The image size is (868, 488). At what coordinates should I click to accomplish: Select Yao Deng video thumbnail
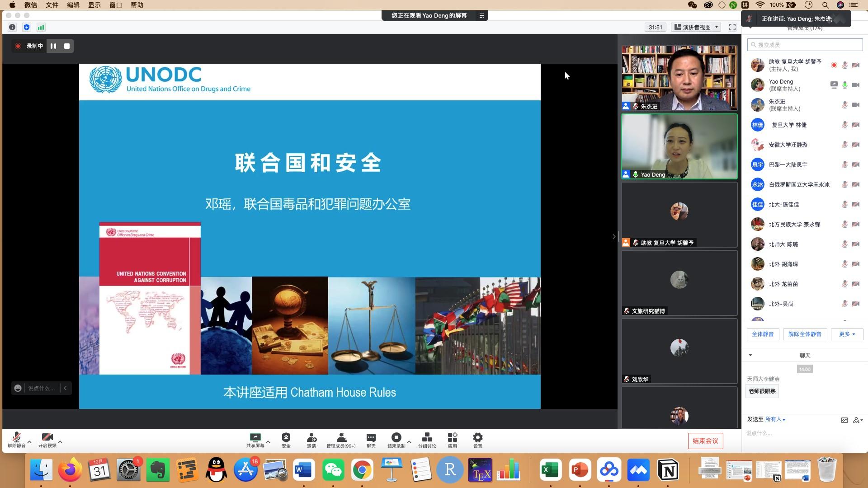click(x=679, y=146)
